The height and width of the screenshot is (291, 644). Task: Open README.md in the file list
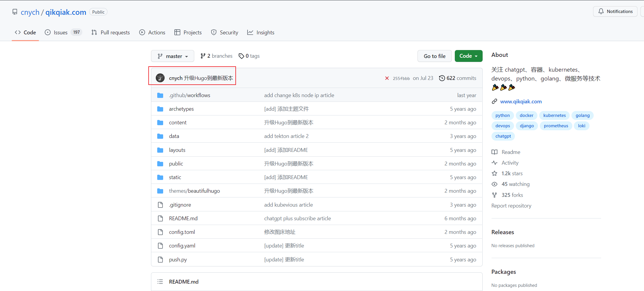click(x=183, y=218)
